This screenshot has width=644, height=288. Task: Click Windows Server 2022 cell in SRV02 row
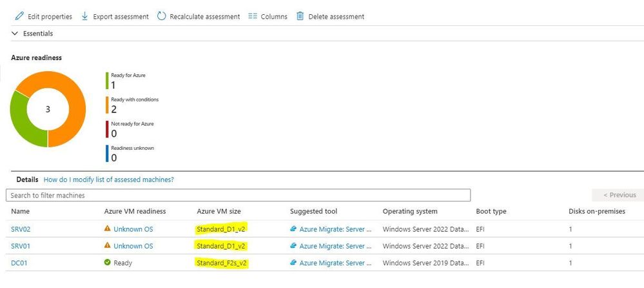tap(425, 229)
